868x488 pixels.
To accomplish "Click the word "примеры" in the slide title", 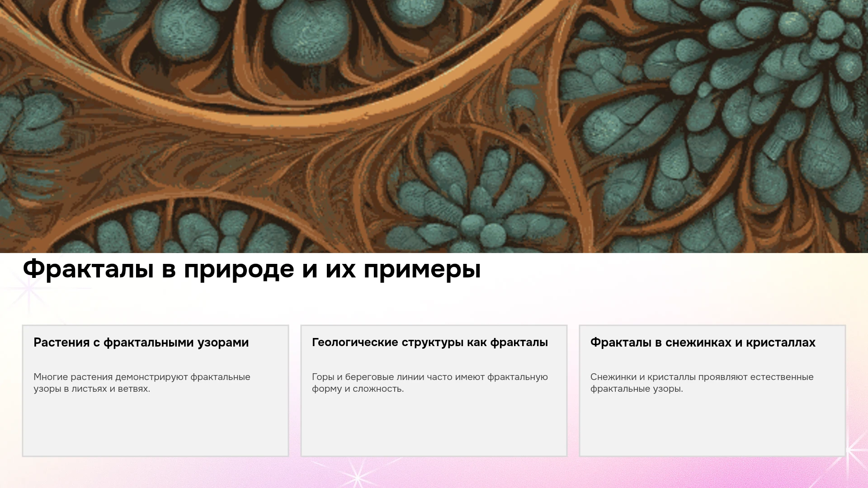I will (x=422, y=270).
